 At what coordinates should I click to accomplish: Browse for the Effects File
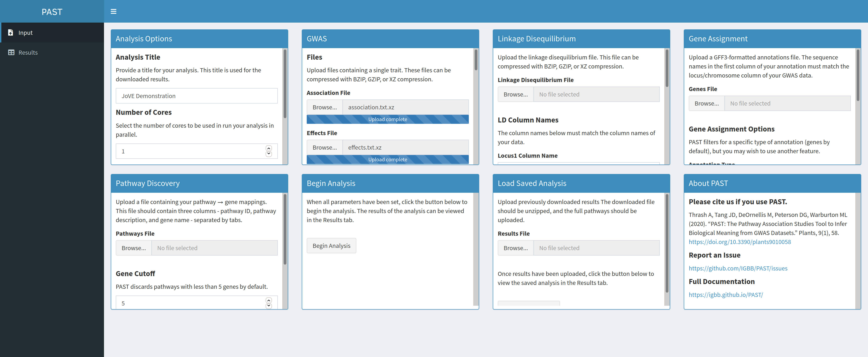point(325,148)
